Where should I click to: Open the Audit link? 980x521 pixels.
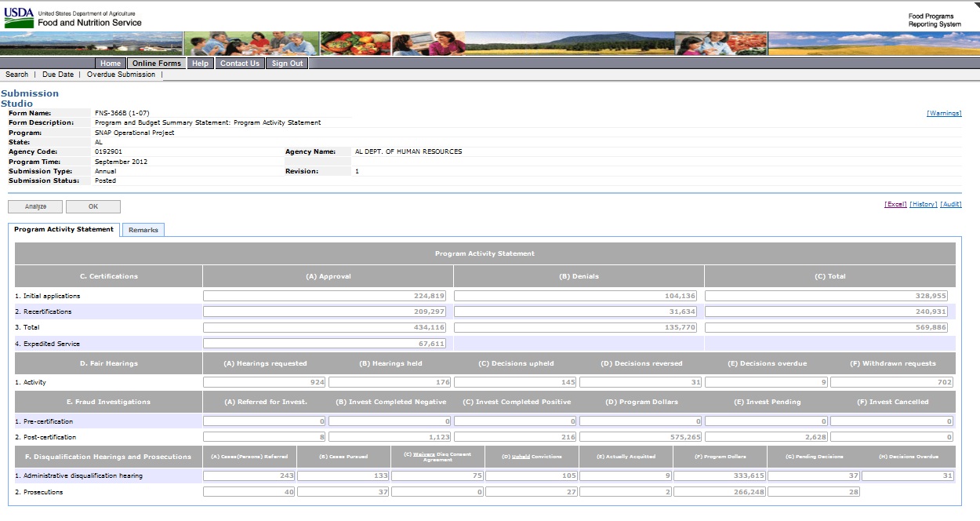[950, 204]
